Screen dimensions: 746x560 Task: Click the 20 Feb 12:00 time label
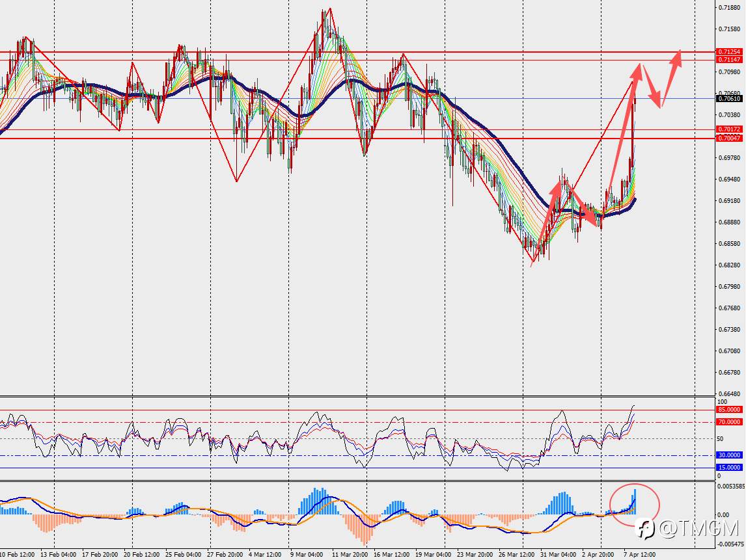coord(142,555)
